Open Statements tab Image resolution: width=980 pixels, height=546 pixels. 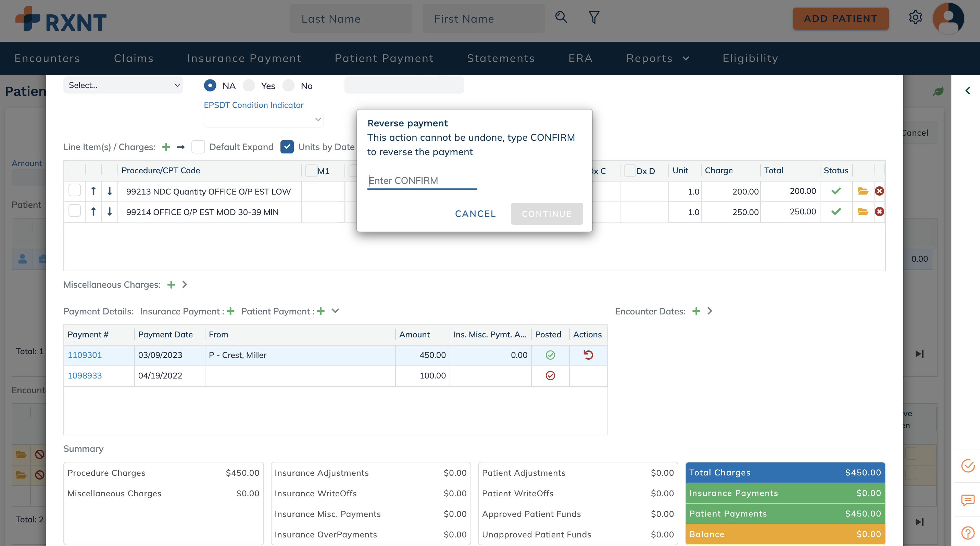[501, 58]
